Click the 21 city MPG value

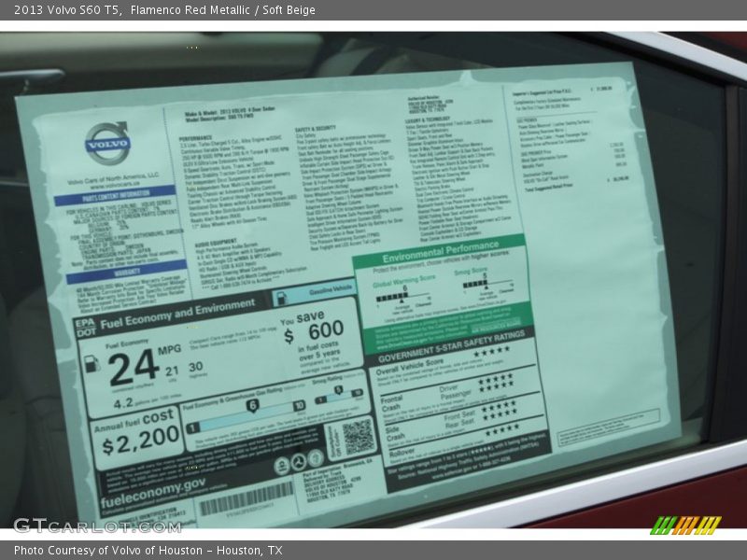172,371
